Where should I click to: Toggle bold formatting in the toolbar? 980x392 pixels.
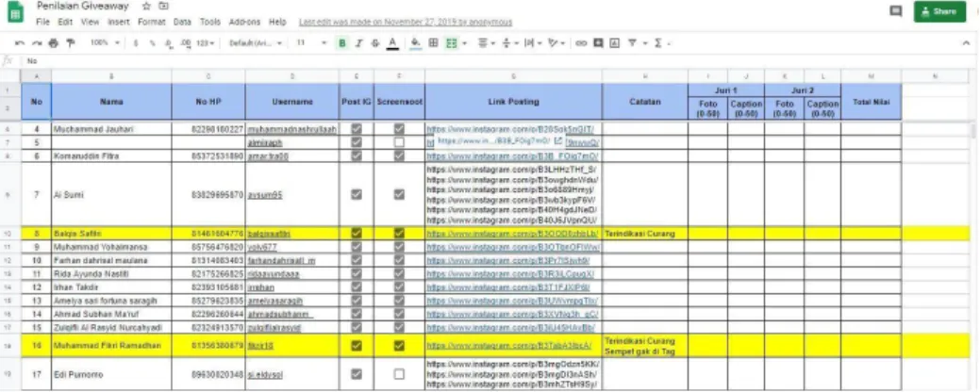click(x=341, y=43)
